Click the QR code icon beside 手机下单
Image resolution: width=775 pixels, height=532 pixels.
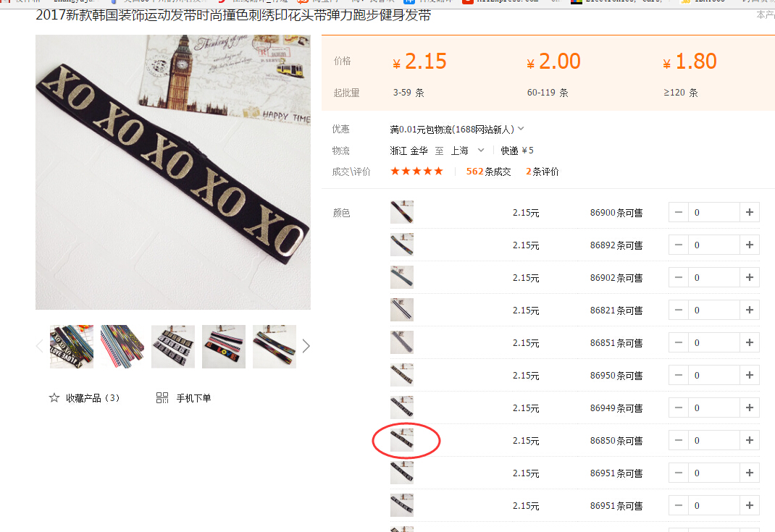[x=162, y=398]
